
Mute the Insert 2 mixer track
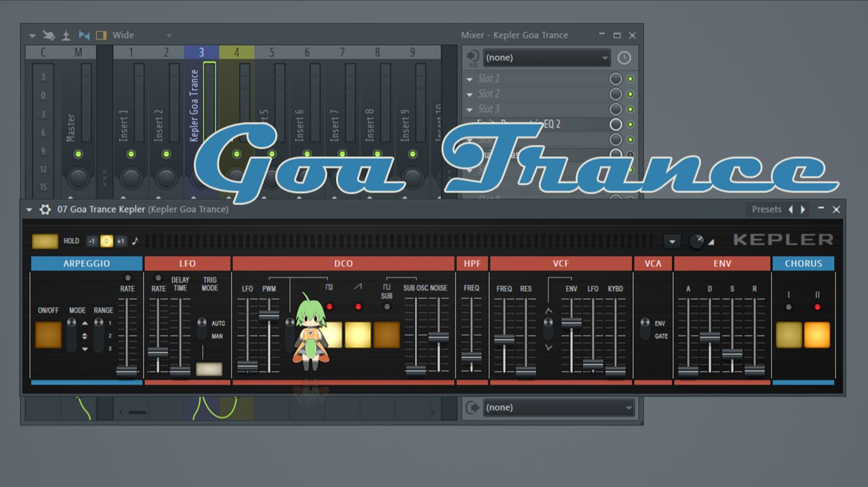[x=166, y=154]
